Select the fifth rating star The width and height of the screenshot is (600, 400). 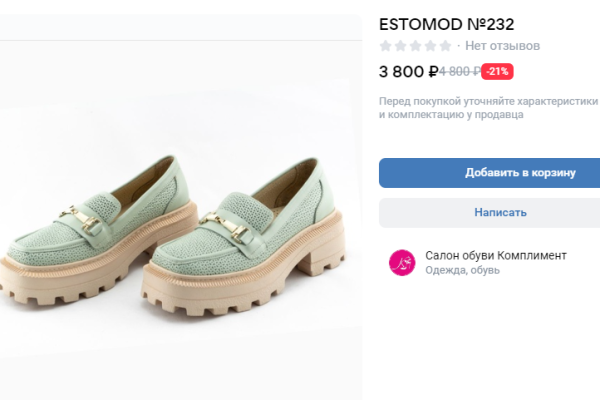click(446, 46)
